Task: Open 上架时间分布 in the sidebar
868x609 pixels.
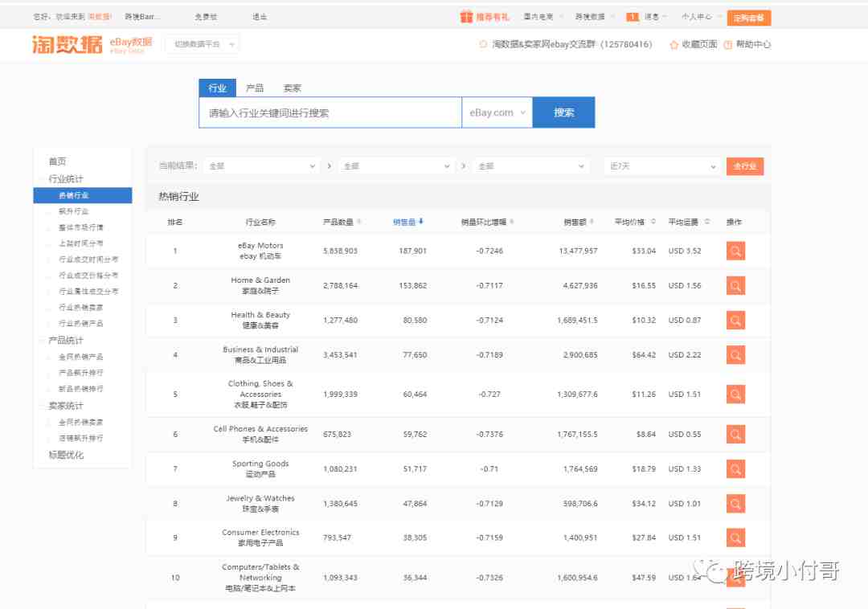Action: (x=81, y=243)
